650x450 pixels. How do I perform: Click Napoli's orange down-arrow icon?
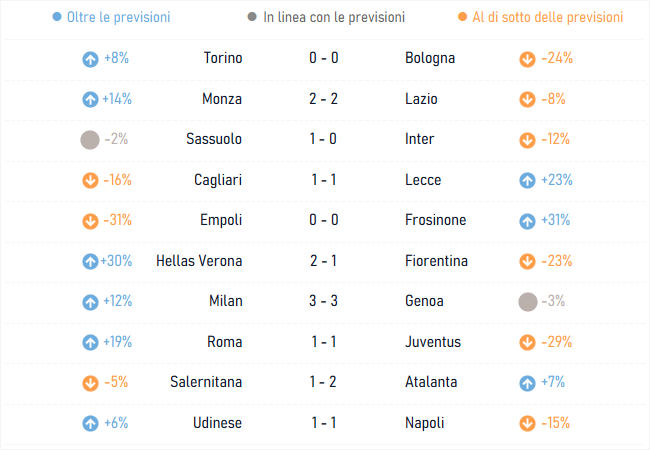pos(527,423)
